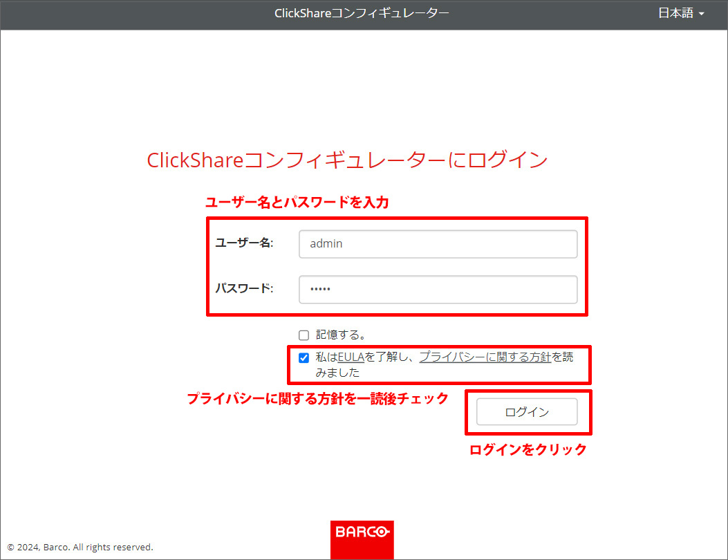
Task: Click the Barco logo at the bottom
Action: click(362, 539)
